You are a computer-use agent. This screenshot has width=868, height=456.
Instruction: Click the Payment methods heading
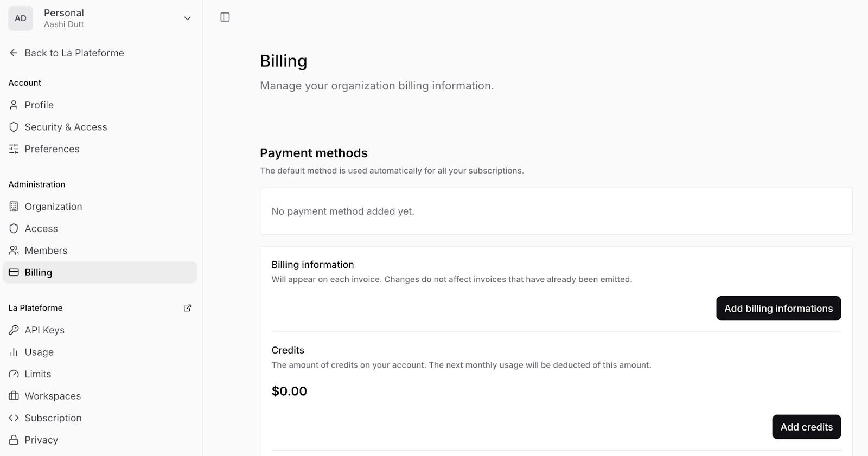click(314, 153)
